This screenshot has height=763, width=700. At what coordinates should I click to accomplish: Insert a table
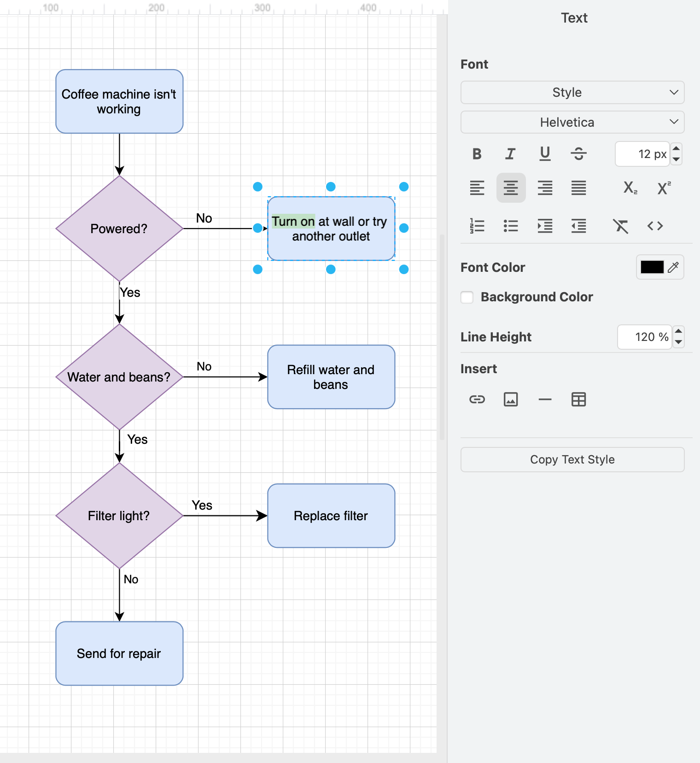coord(579,399)
